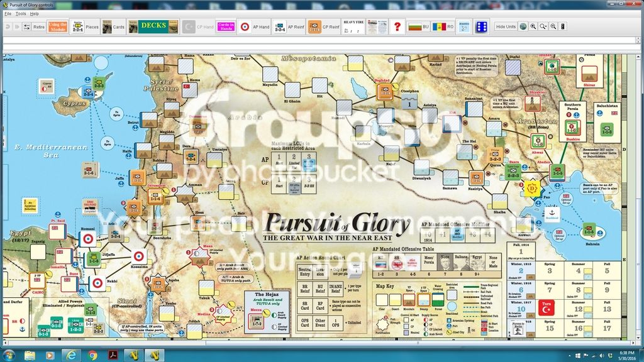644x362 pixels.
Task: Click the Cairo 5 VP space
Action: pyautogui.click(x=37, y=281)
